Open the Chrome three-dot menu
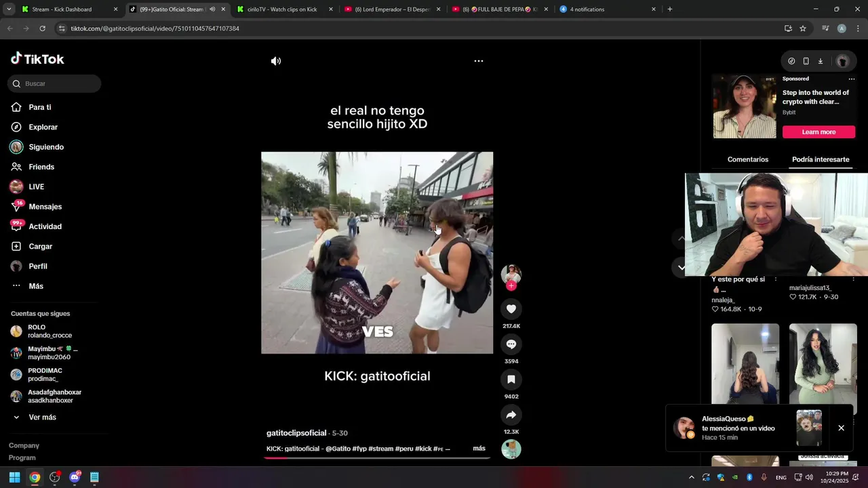 pos(858,28)
